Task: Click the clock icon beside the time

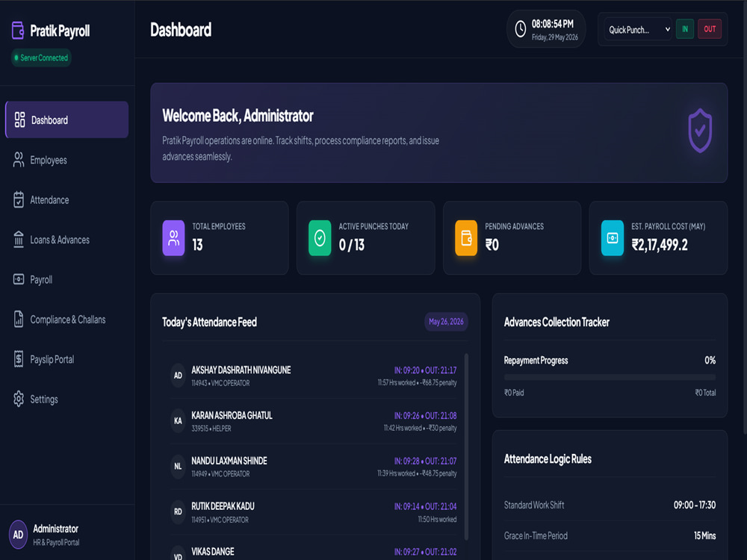Action: coord(521,29)
